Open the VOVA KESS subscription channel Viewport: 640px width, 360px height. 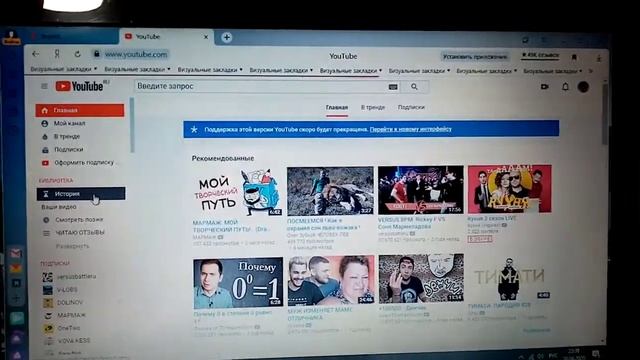pos(66,340)
